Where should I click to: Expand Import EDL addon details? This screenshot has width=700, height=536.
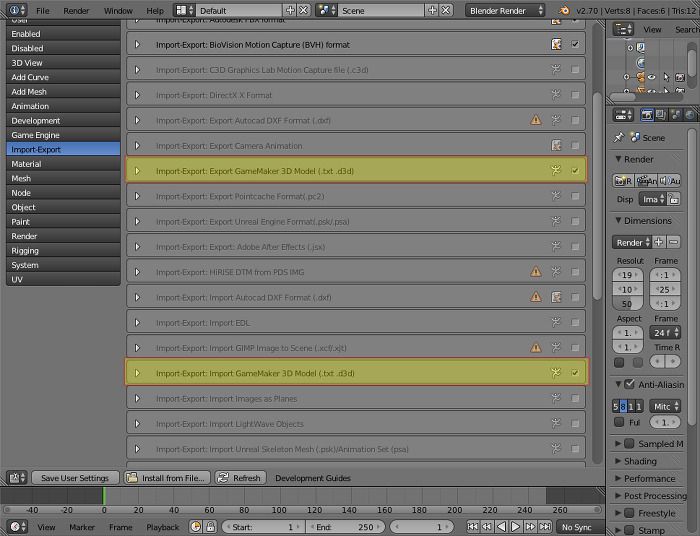pos(138,322)
